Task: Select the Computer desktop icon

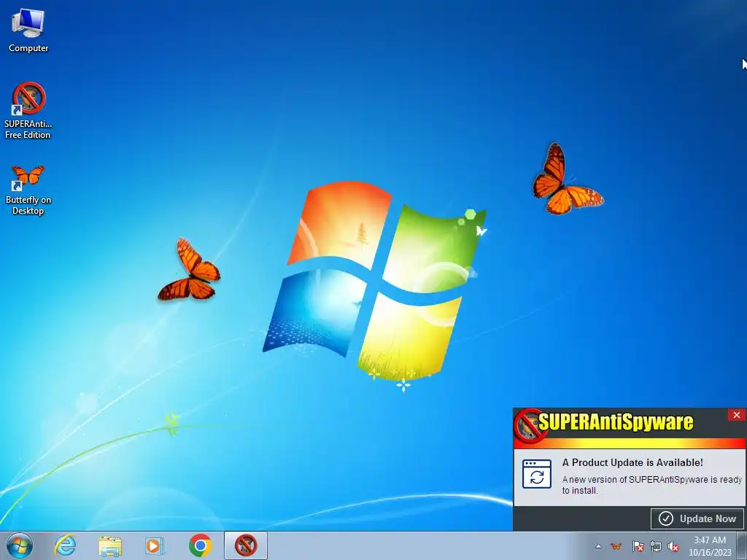Action: pyautogui.click(x=28, y=31)
